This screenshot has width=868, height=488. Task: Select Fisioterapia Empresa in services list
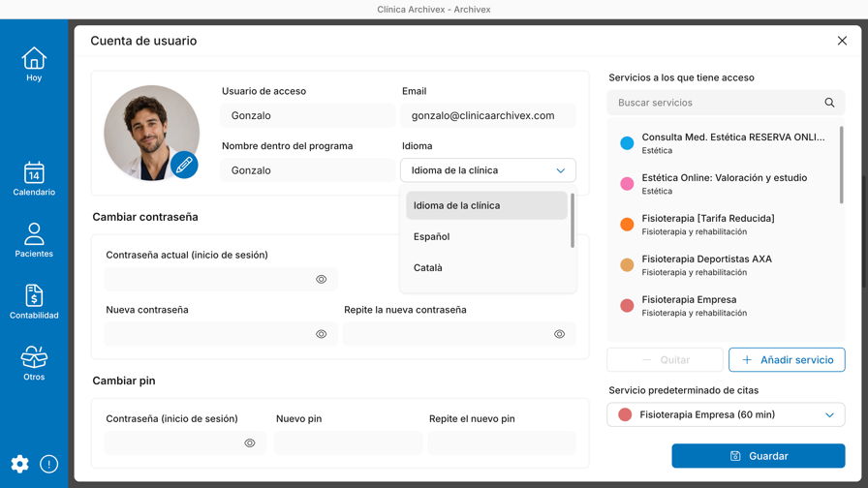coord(724,305)
